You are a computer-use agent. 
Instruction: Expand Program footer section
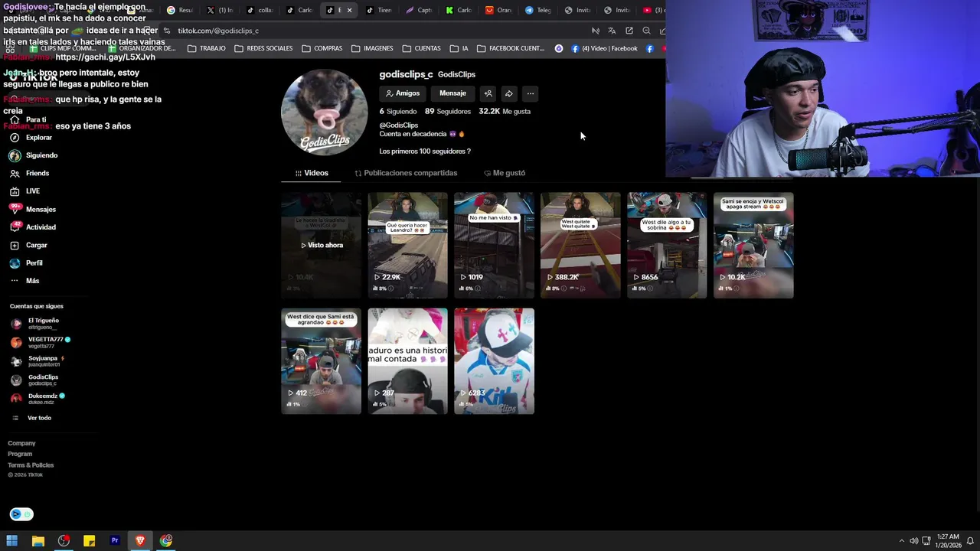point(20,454)
